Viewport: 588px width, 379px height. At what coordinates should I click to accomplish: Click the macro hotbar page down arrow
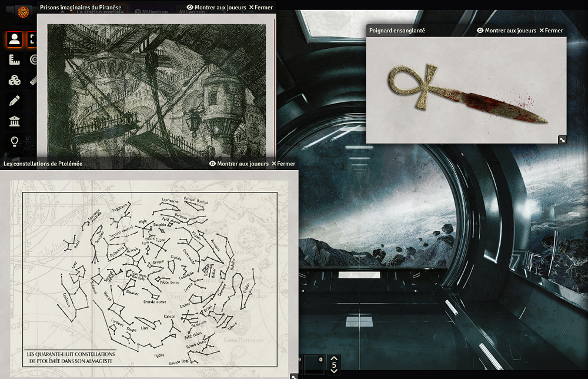[x=334, y=371]
